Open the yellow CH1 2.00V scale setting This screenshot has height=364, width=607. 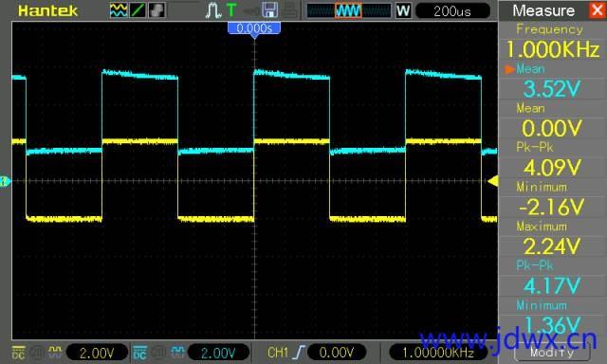tap(97, 353)
